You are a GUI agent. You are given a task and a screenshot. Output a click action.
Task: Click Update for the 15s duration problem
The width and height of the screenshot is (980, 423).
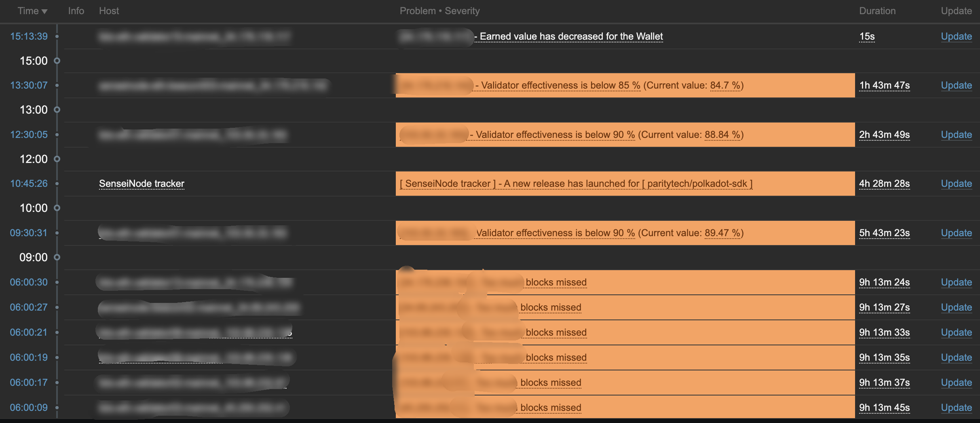coord(956,36)
